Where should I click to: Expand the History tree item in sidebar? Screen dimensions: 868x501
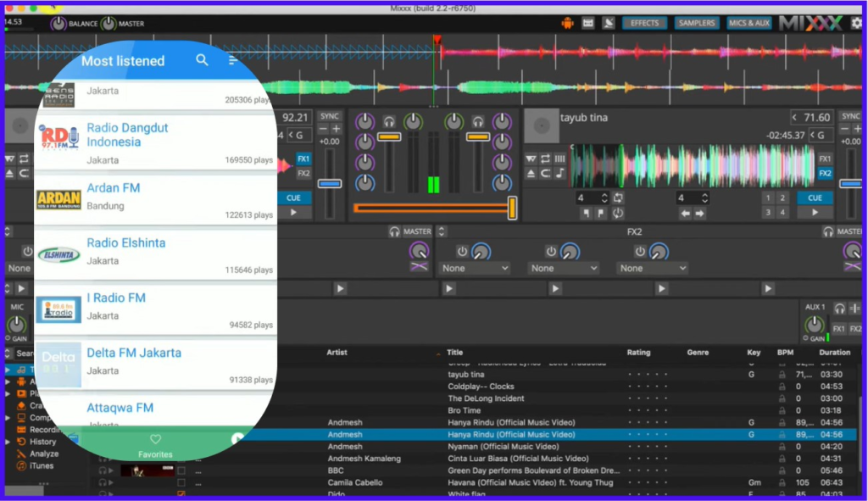8,442
